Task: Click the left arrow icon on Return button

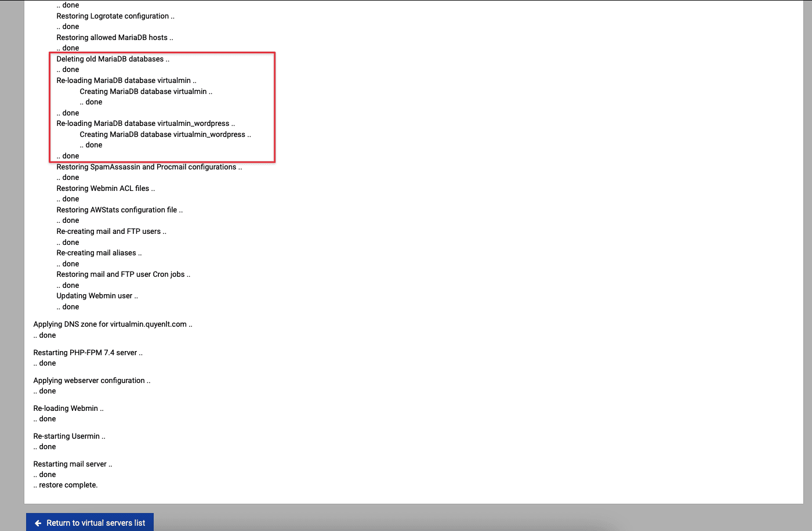Action: click(38, 523)
